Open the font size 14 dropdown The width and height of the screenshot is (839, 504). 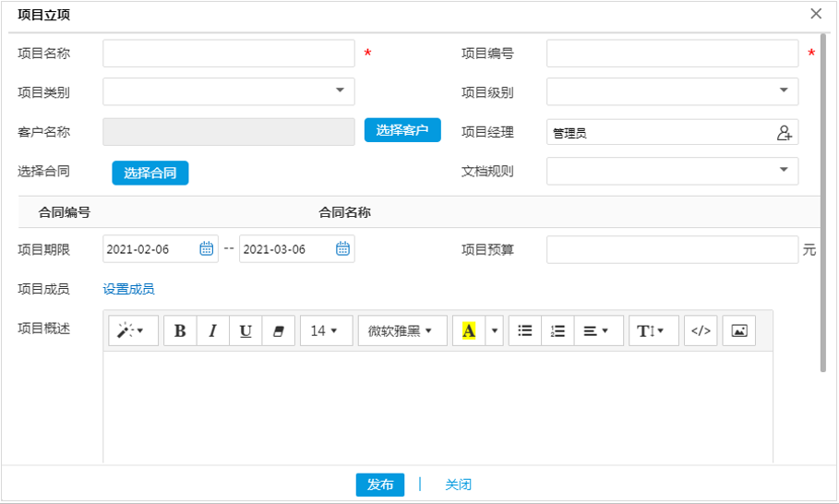[x=324, y=330]
